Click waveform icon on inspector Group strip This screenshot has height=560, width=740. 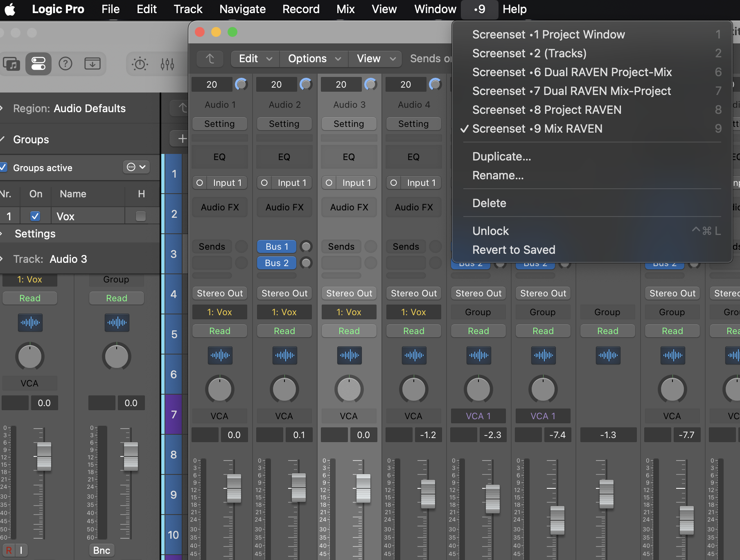pyautogui.click(x=117, y=322)
